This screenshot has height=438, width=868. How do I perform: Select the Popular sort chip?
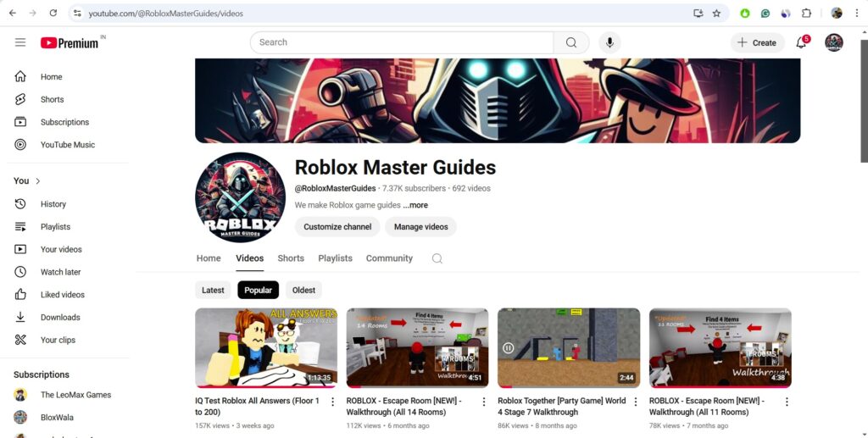point(258,290)
